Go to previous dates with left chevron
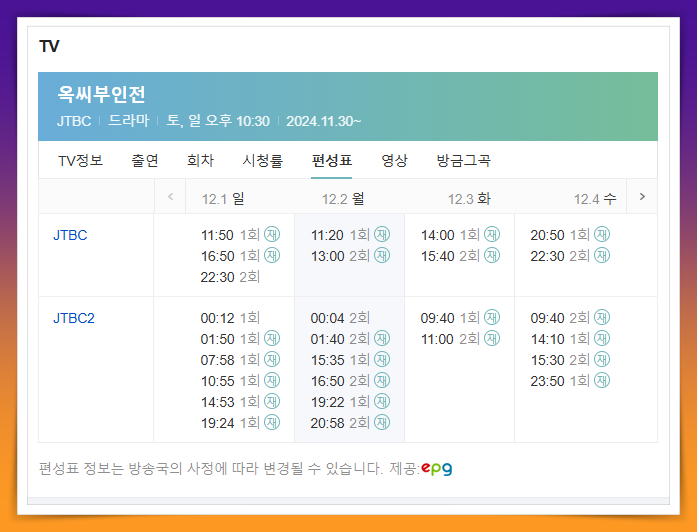This screenshot has width=697, height=532. pos(170,196)
